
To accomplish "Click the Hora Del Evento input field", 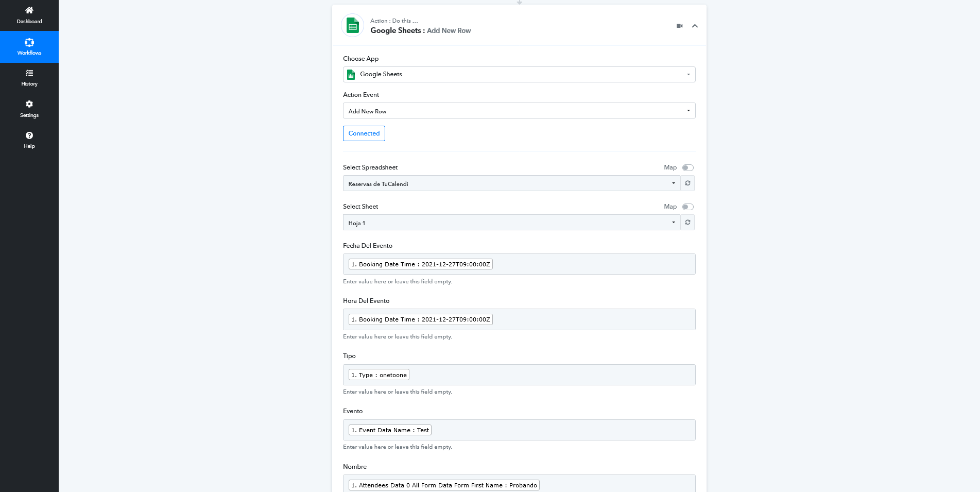I will pos(519,319).
